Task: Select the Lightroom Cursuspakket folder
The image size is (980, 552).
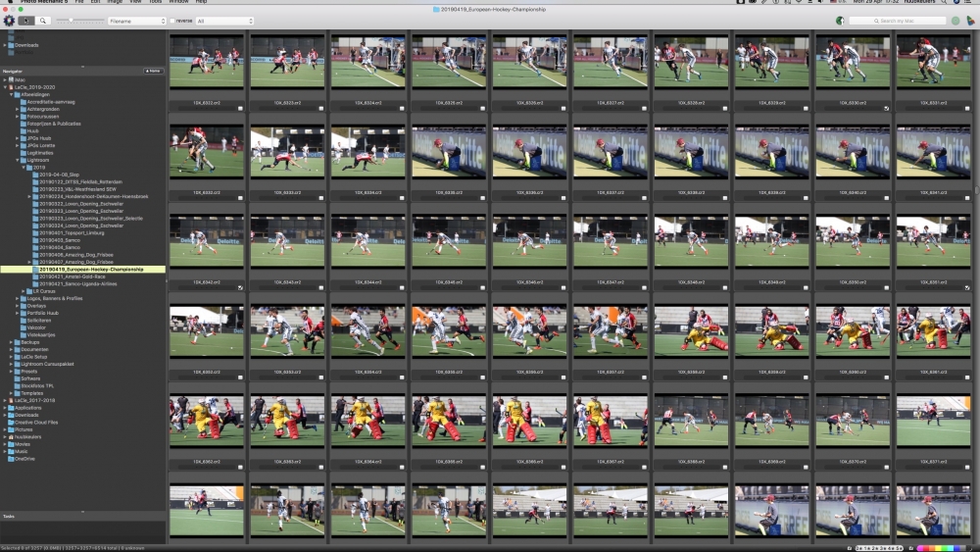Action: pos(47,364)
